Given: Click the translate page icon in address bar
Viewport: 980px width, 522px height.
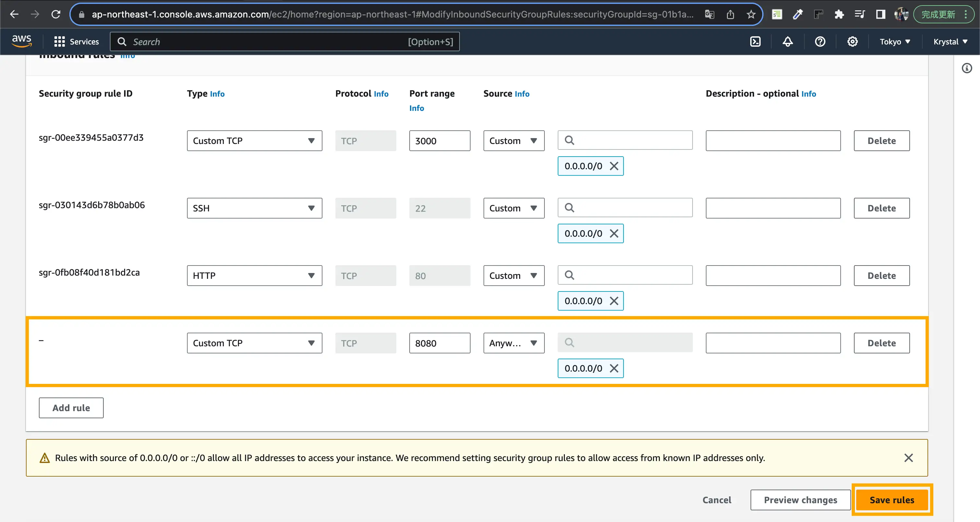Looking at the screenshot, I should (709, 15).
